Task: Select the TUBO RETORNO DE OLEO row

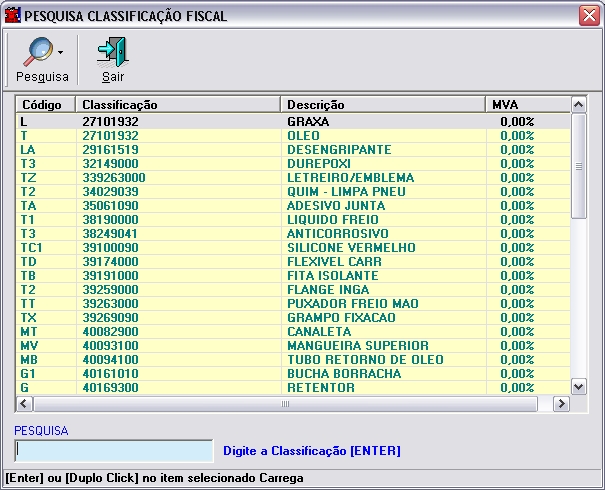Action: click(x=293, y=359)
